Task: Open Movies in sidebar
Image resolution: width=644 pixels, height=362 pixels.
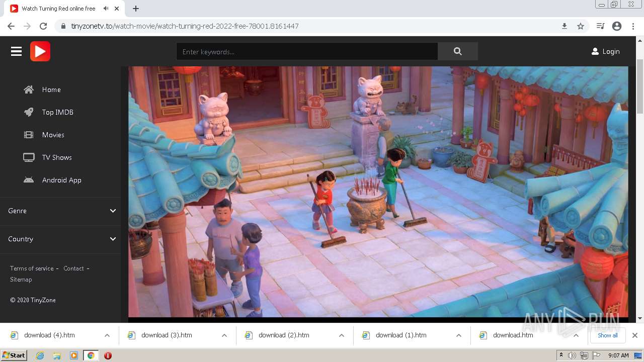Action: click(53, 135)
